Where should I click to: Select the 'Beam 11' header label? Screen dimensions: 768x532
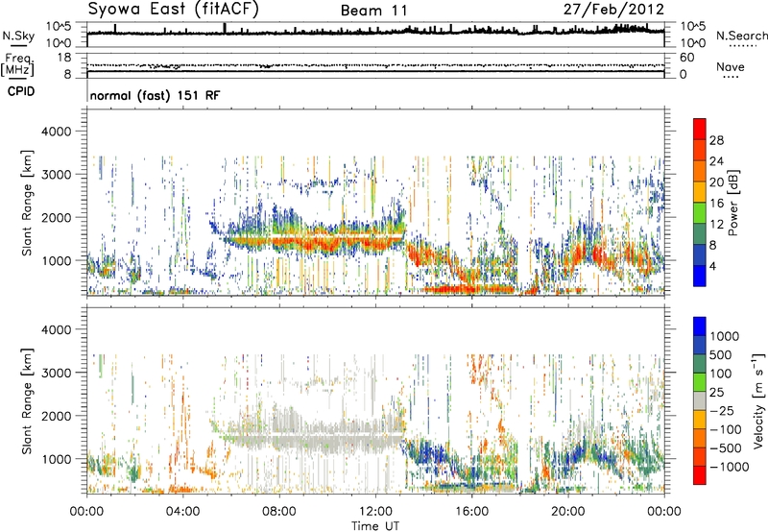pyautogui.click(x=374, y=11)
